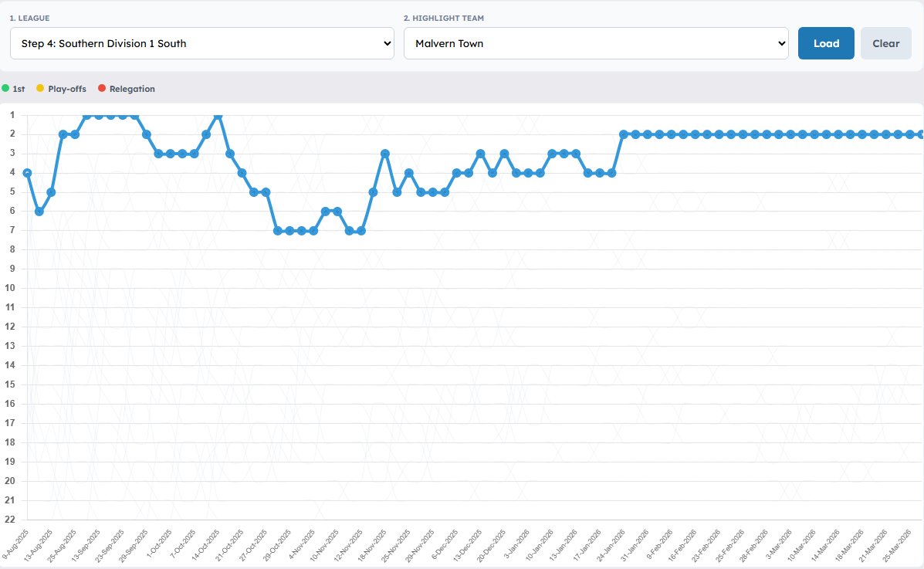Click the y-axis position label '17'
Image resolution: width=924 pixels, height=569 pixels.
pos(10,423)
